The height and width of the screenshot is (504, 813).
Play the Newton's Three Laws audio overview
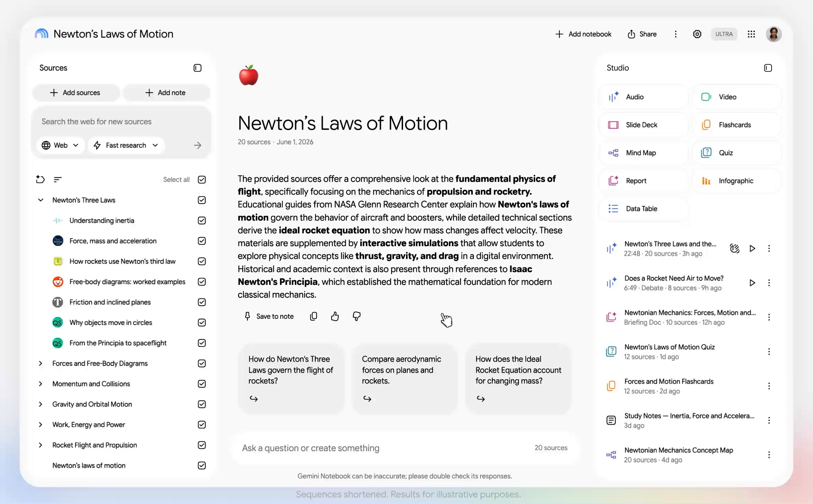(752, 249)
